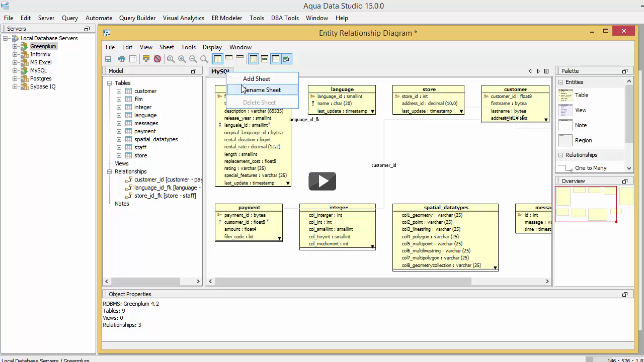Click the payment entity dropdown triangle
Viewport: 644px width, 362px height.
click(x=279, y=238)
